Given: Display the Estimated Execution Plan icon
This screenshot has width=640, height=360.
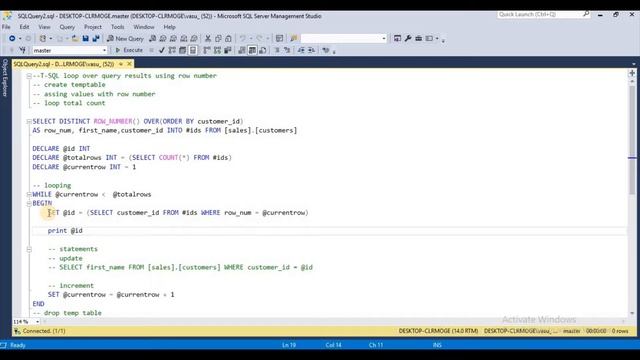Looking at the screenshot, I should click(x=172, y=50).
